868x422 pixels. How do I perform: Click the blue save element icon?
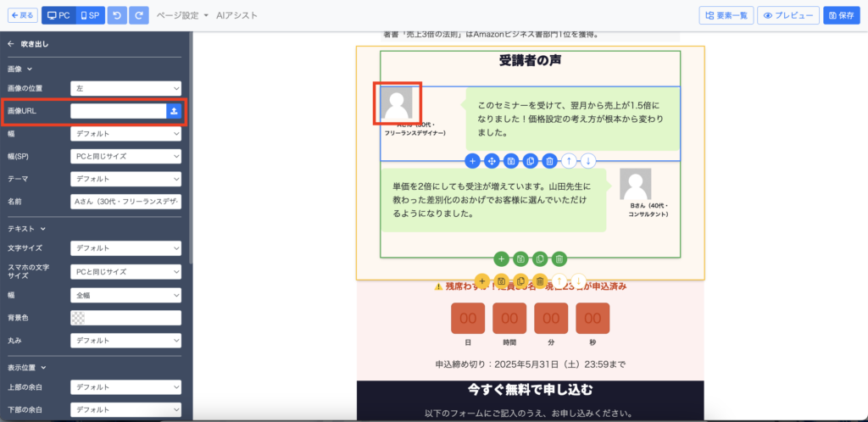[511, 161]
